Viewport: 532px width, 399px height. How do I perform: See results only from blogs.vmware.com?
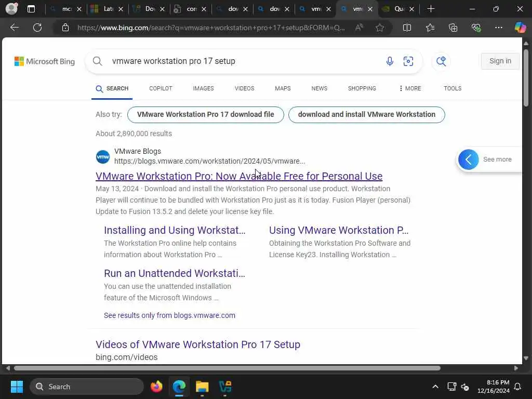(x=169, y=315)
